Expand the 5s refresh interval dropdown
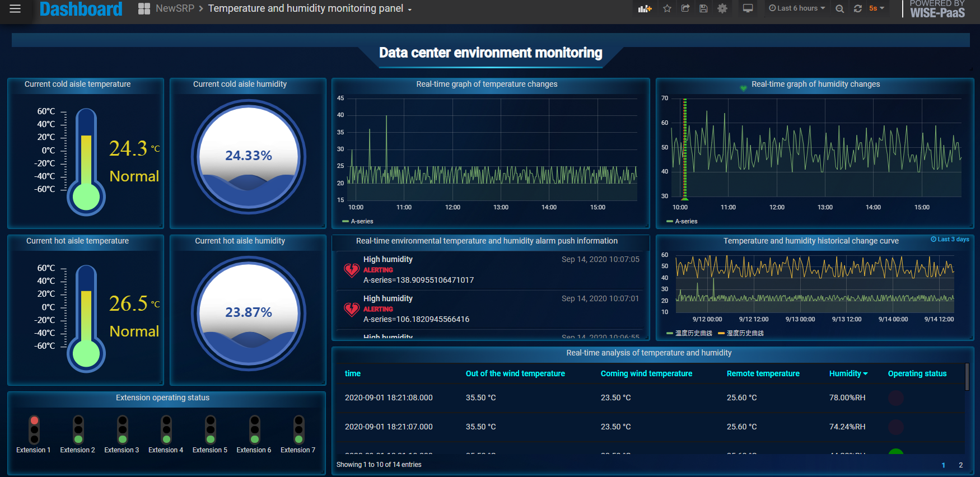 coord(876,8)
